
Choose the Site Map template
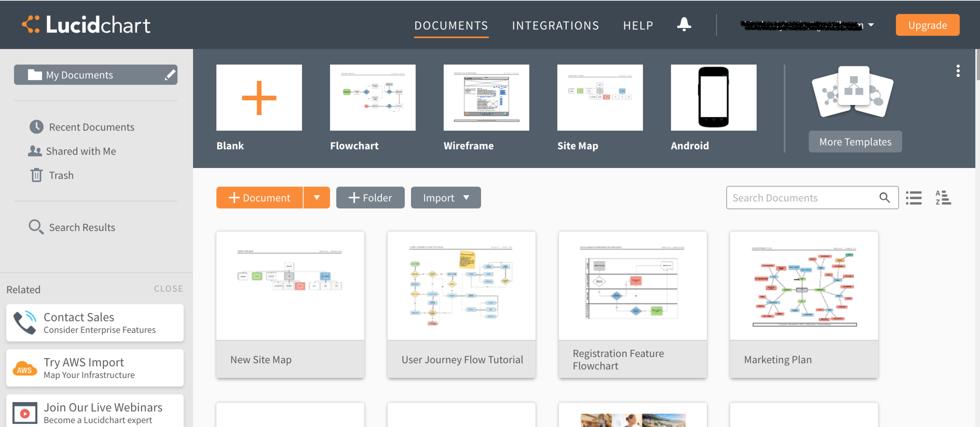(x=600, y=98)
